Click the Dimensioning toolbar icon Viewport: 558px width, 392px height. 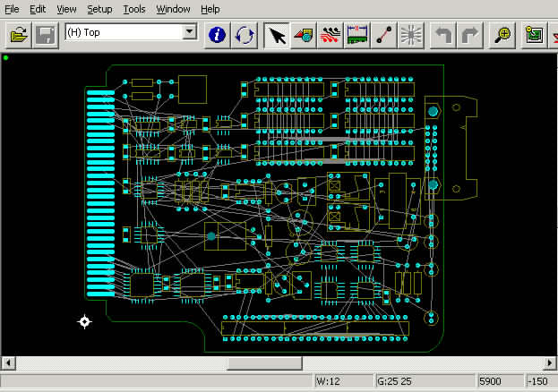point(358,35)
